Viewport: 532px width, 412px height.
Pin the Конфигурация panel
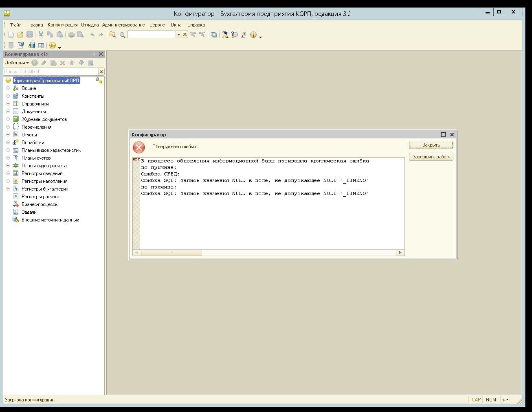click(x=94, y=54)
